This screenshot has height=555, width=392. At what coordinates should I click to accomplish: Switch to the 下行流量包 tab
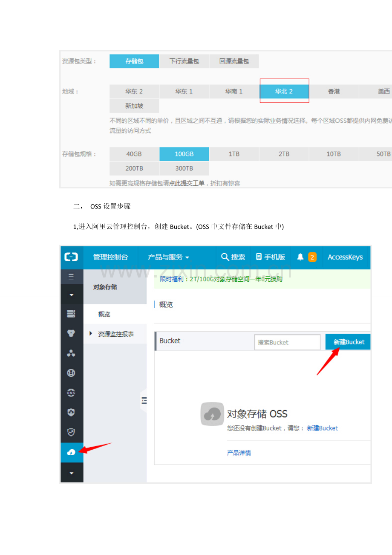pos(184,61)
